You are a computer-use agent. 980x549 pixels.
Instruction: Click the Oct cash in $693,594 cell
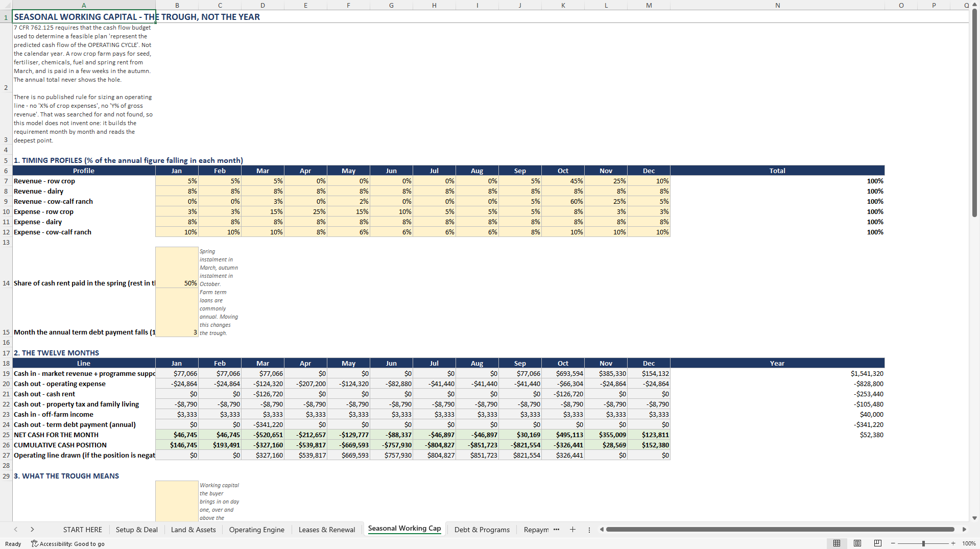point(563,373)
